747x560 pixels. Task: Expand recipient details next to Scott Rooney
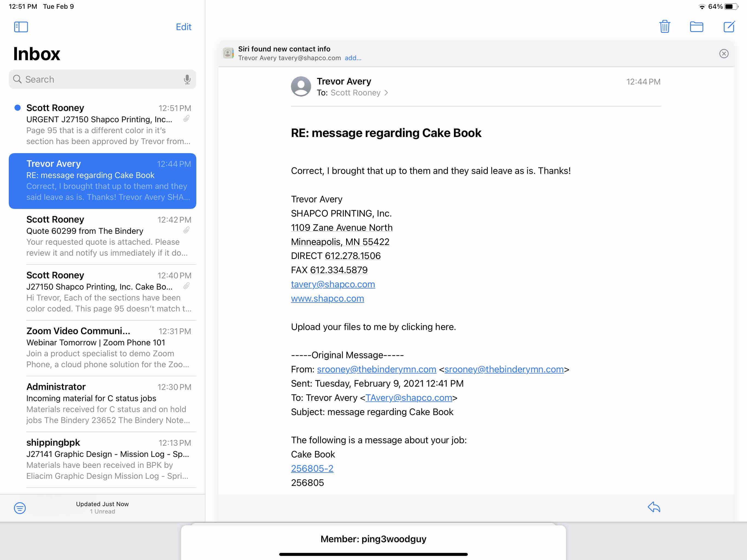click(386, 93)
